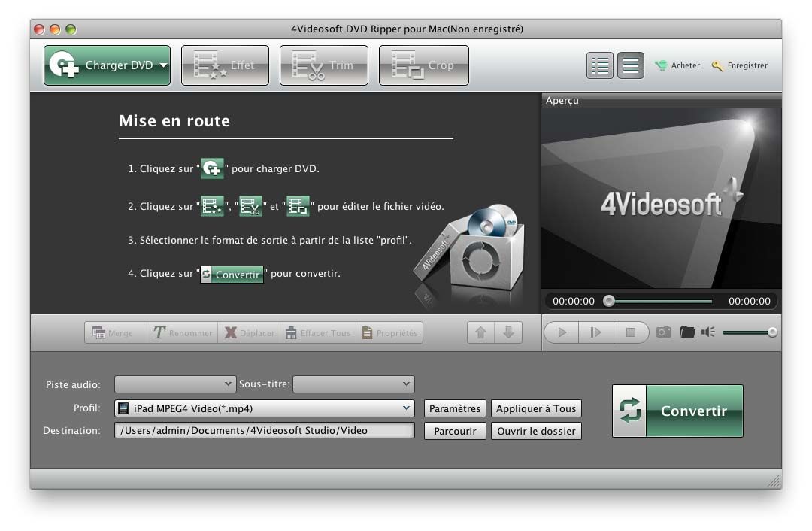The height and width of the screenshot is (531, 812).
Task: Click the Paramètres button
Action: tap(455, 408)
